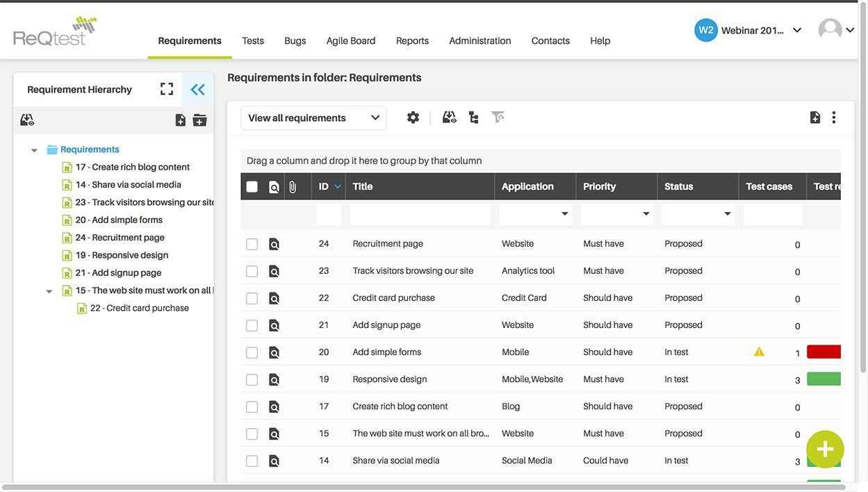The image size is (868, 492).
Task: Click the warning icon on row 20
Action: click(760, 352)
